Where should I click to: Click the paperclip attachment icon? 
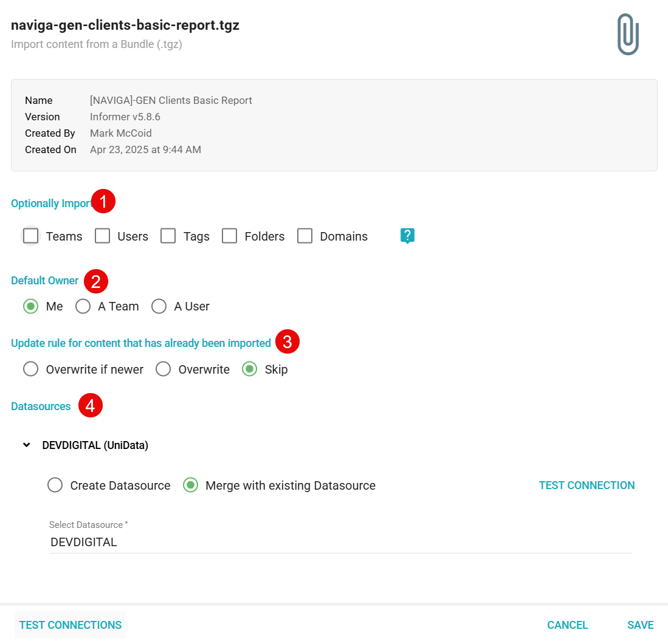click(x=628, y=35)
